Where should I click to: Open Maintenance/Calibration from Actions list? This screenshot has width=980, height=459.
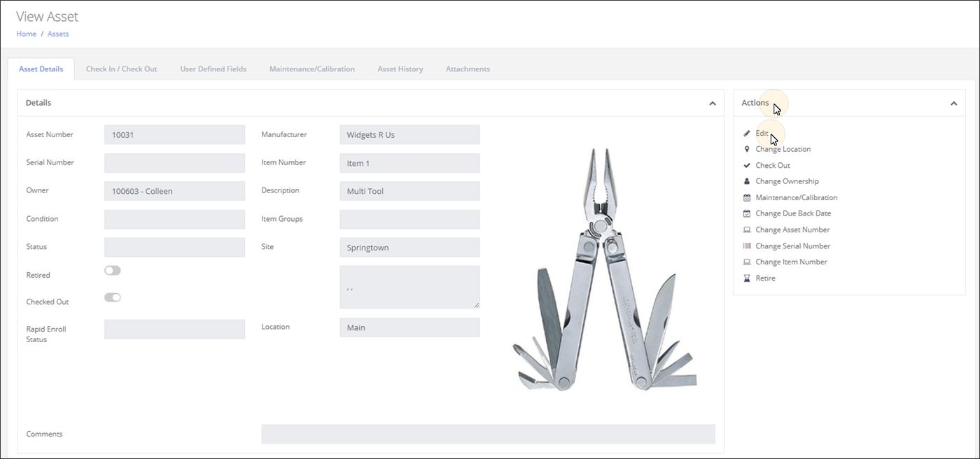(x=797, y=197)
